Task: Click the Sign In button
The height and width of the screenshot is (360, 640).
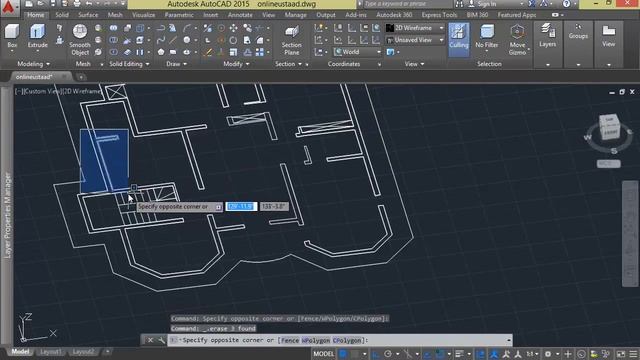Action: 487,4
